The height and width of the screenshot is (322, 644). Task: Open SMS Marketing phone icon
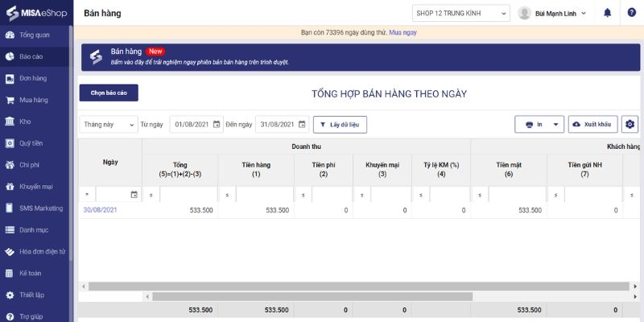pyautogui.click(x=10, y=208)
